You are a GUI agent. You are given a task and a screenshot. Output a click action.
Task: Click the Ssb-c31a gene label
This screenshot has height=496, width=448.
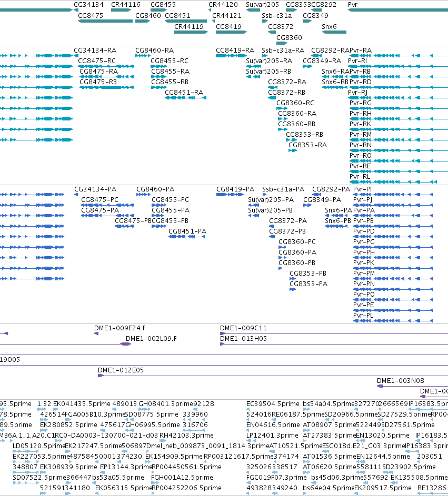[x=277, y=15]
